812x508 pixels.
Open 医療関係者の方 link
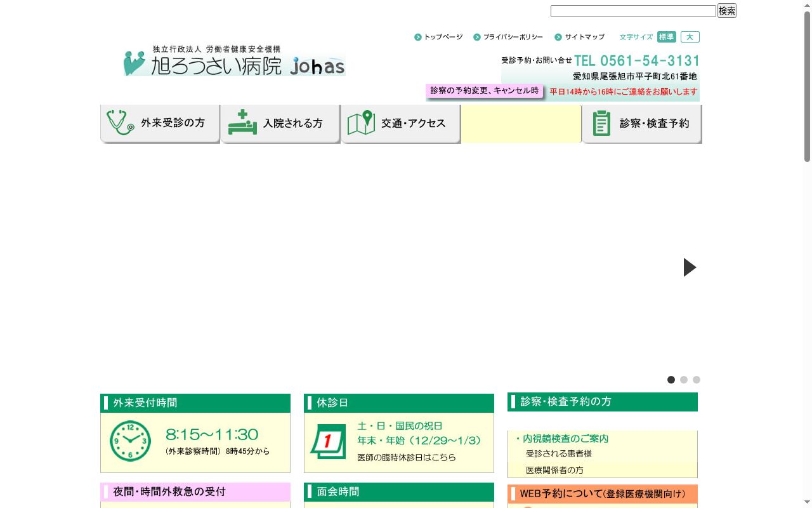[x=554, y=470]
